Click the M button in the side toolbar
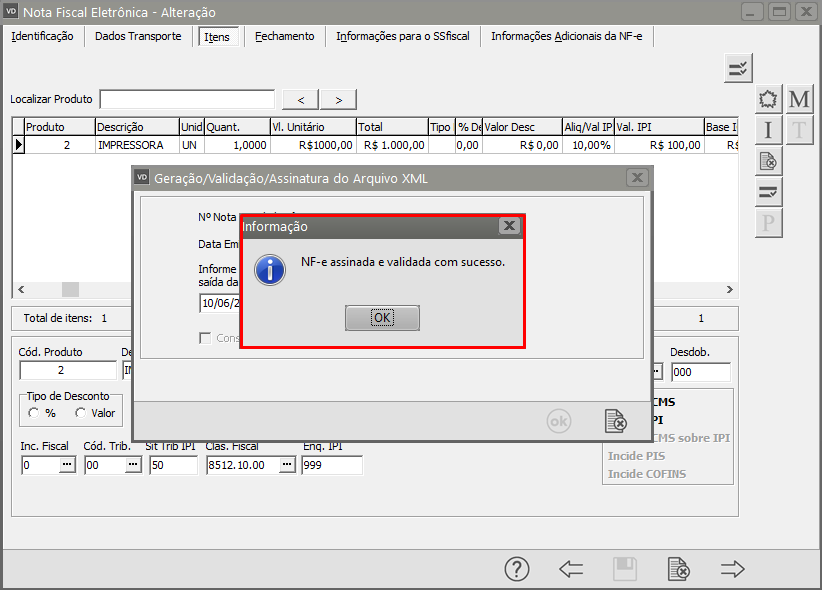This screenshot has height=590, width=822. coord(799,99)
